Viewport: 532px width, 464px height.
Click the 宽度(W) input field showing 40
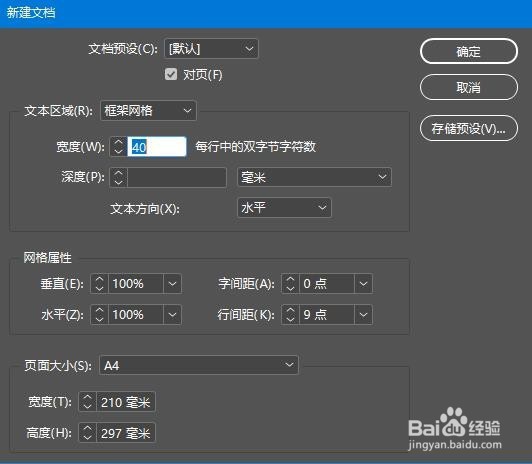(157, 147)
